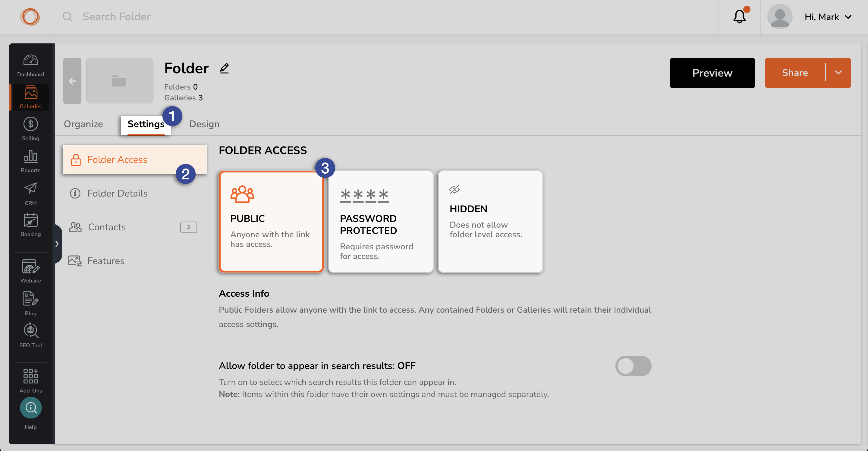Viewport: 868px width, 451px height.
Task: Click the pencil icon to rename Folder
Action: (x=224, y=68)
